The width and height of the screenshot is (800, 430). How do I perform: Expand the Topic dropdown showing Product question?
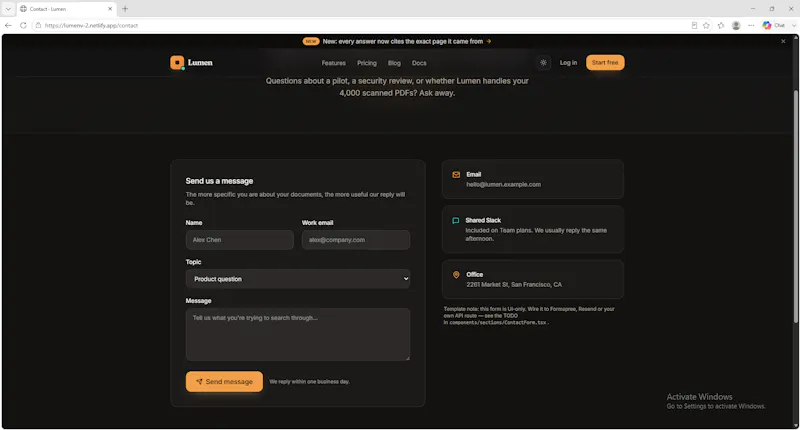point(298,279)
